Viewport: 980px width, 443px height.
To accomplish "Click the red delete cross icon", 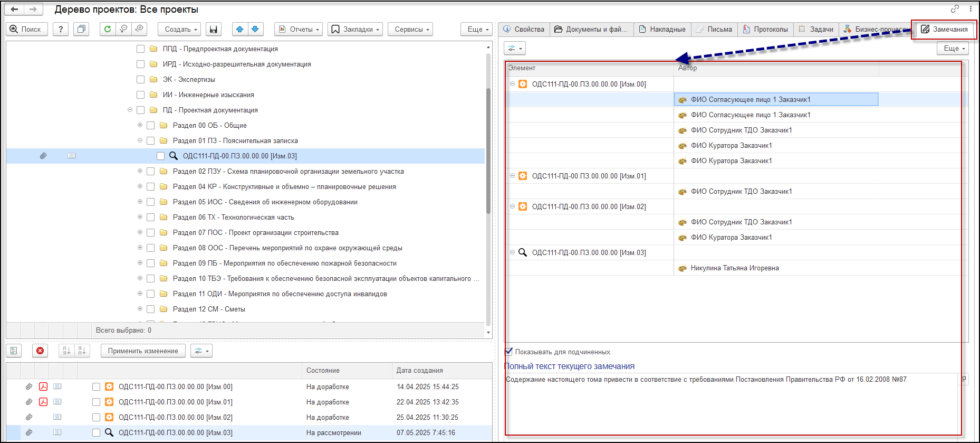I will coord(40,351).
